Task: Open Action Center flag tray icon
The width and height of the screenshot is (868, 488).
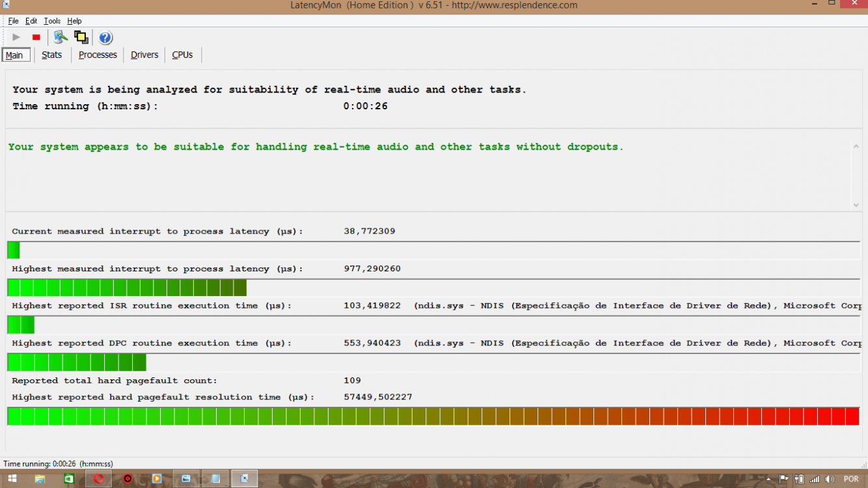Action: click(x=784, y=480)
